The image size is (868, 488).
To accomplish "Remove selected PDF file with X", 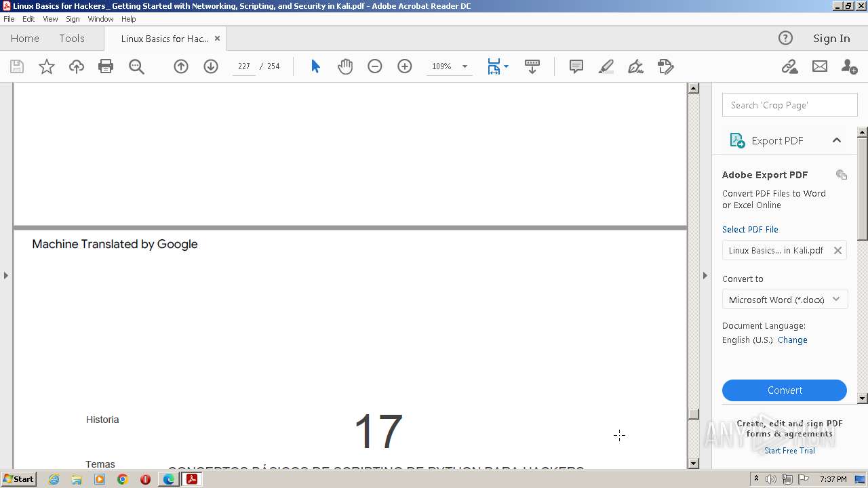I will click(837, 250).
